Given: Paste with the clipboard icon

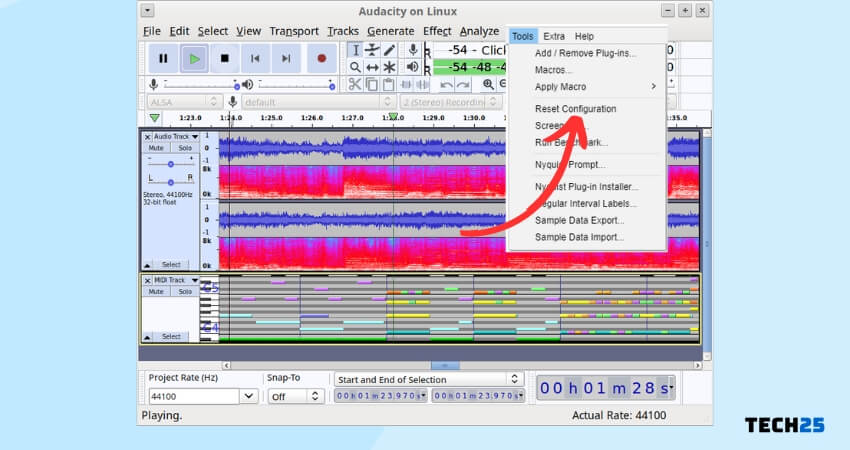Looking at the screenshot, I should pyautogui.click(x=388, y=84).
